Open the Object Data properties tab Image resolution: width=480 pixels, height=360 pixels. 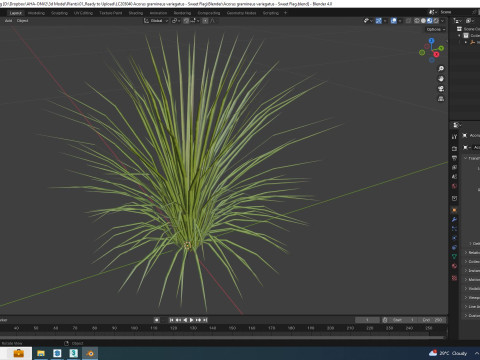(x=454, y=256)
